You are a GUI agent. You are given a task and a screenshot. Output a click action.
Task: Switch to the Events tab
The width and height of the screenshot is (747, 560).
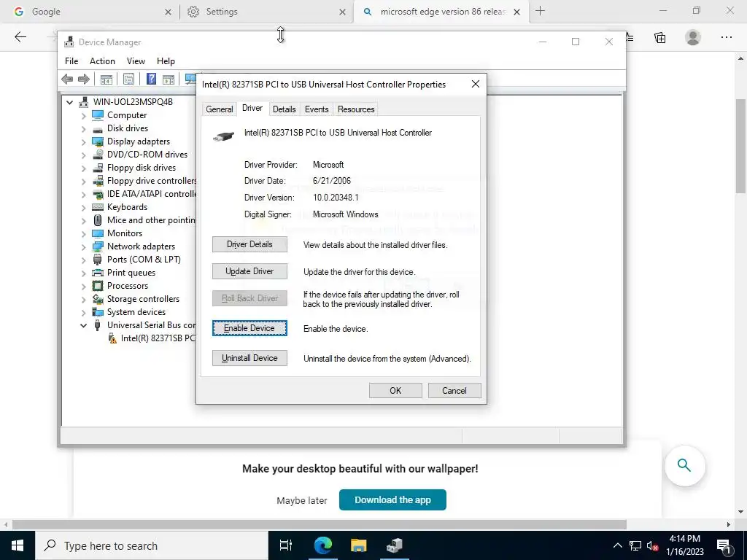coord(317,109)
